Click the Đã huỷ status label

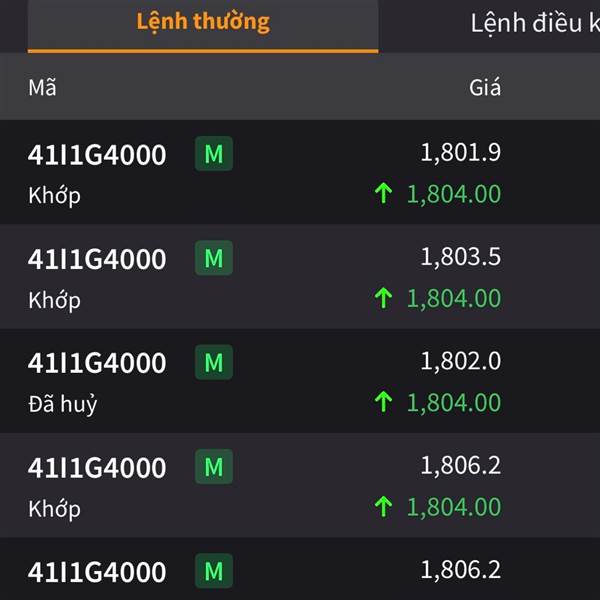[x=62, y=405]
